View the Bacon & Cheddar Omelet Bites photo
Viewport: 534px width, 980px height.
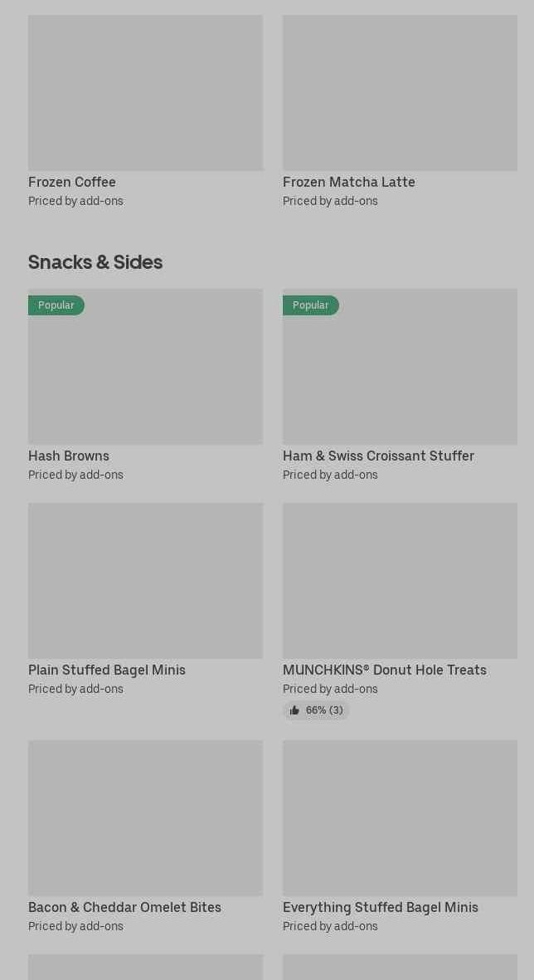pos(145,817)
